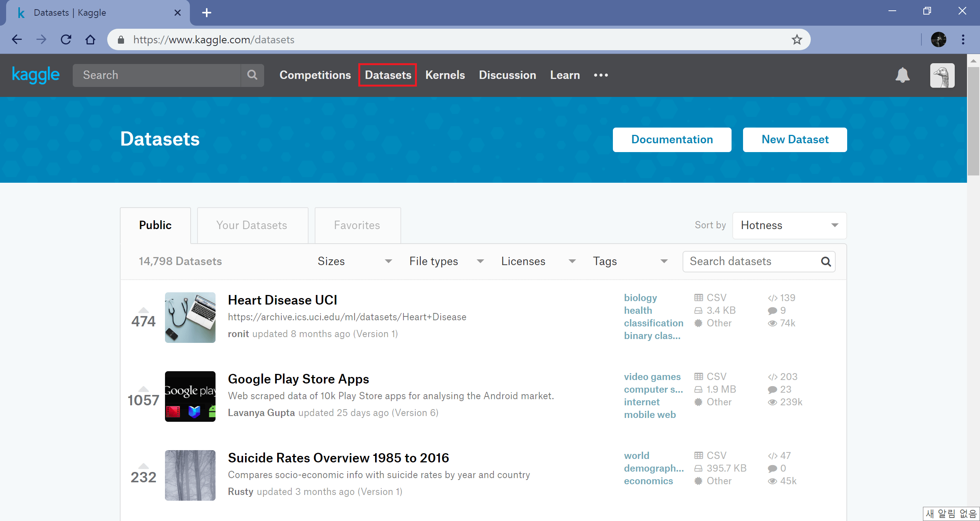Filter by the mobile web tag

[650, 415]
